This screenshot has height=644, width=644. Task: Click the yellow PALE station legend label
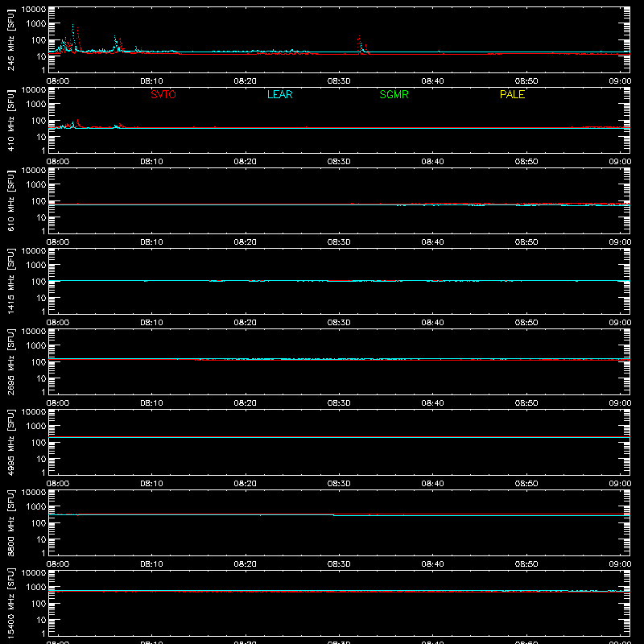point(512,94)
